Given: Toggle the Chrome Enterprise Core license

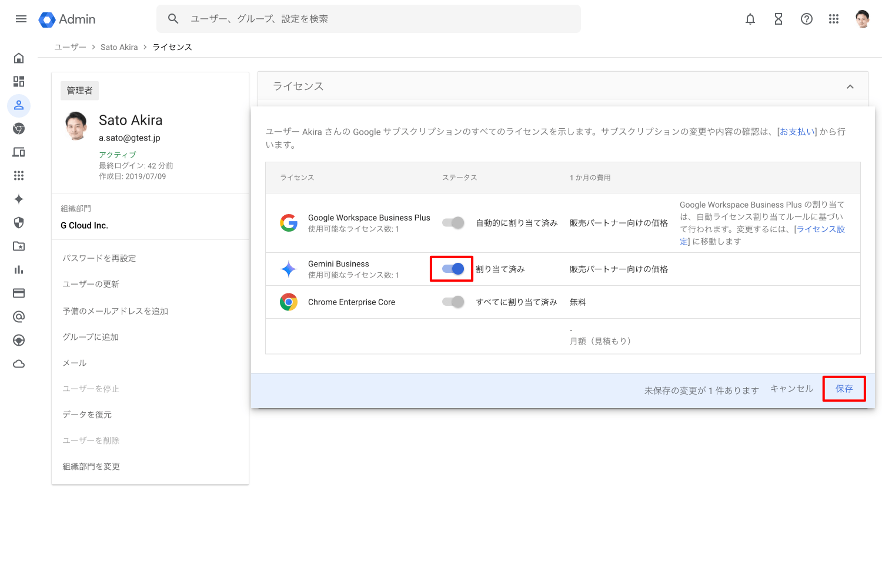Looking at the screenshot, I should coord(453,302).
